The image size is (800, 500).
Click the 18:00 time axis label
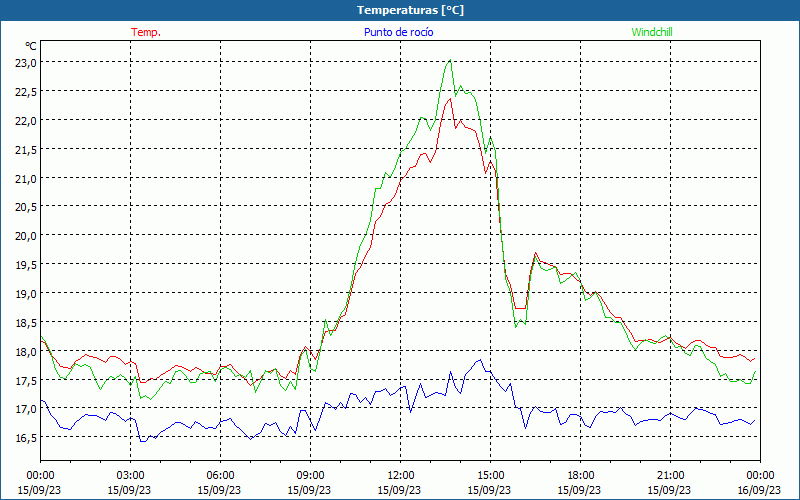tap(581, 476)
